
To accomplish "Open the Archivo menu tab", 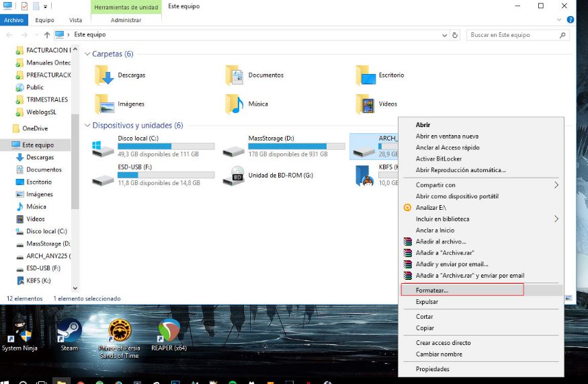I will tap(13, 20).
